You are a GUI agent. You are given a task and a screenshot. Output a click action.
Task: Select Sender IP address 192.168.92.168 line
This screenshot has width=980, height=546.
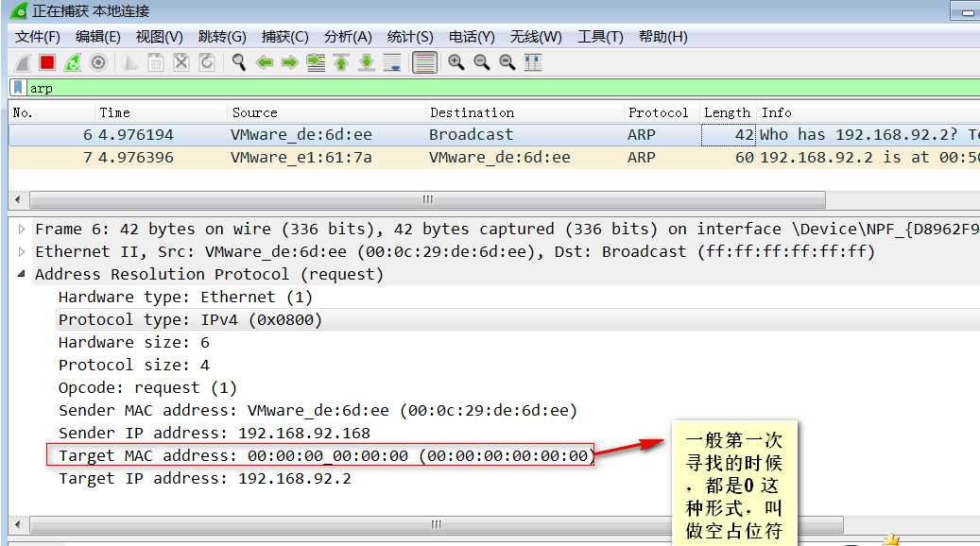click(214, 433)
